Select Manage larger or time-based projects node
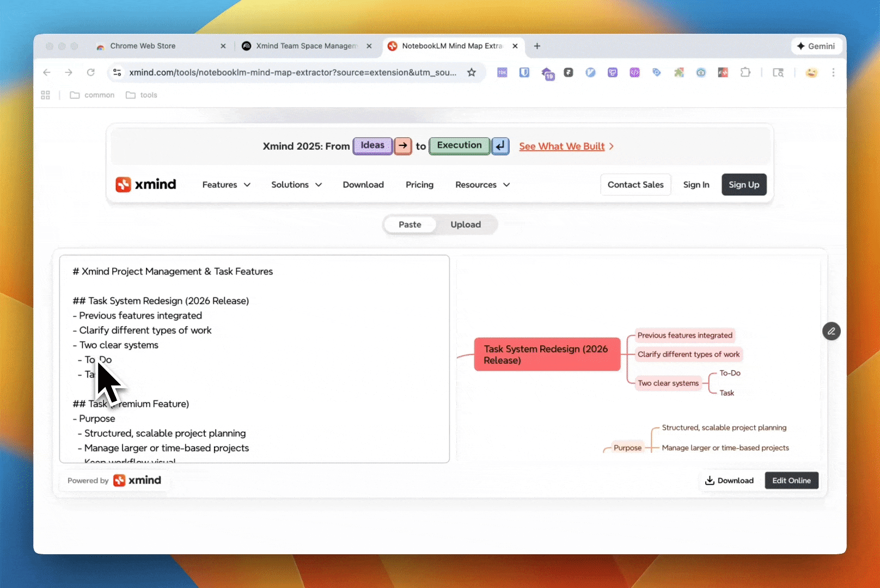 pyautogui.click(x=725, y=448)
